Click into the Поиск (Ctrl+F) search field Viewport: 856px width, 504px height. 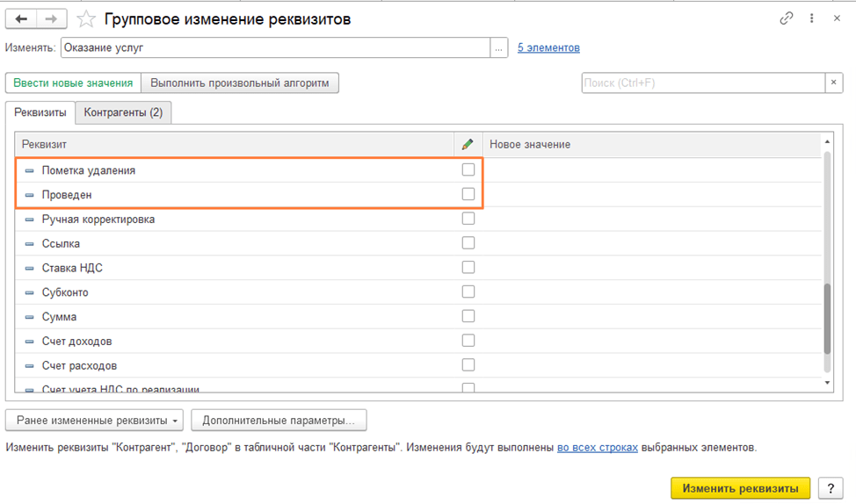[701, 83]
